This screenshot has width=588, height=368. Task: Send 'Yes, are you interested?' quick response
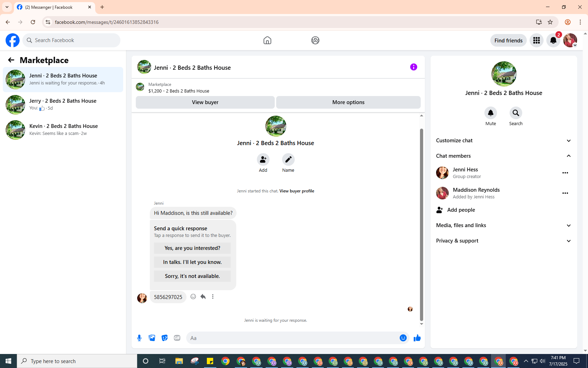pyautogui.click(x=192, y=248)
